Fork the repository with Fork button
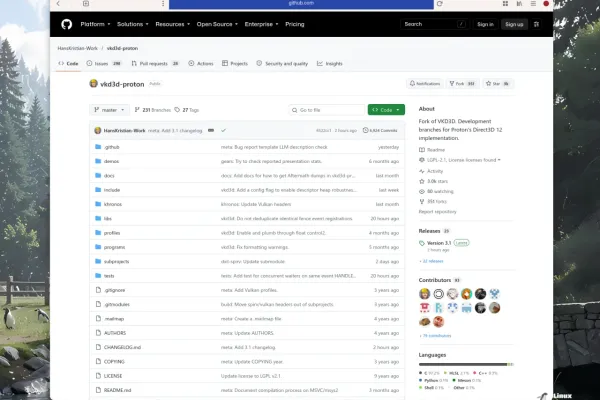 [x=462, y=83]
